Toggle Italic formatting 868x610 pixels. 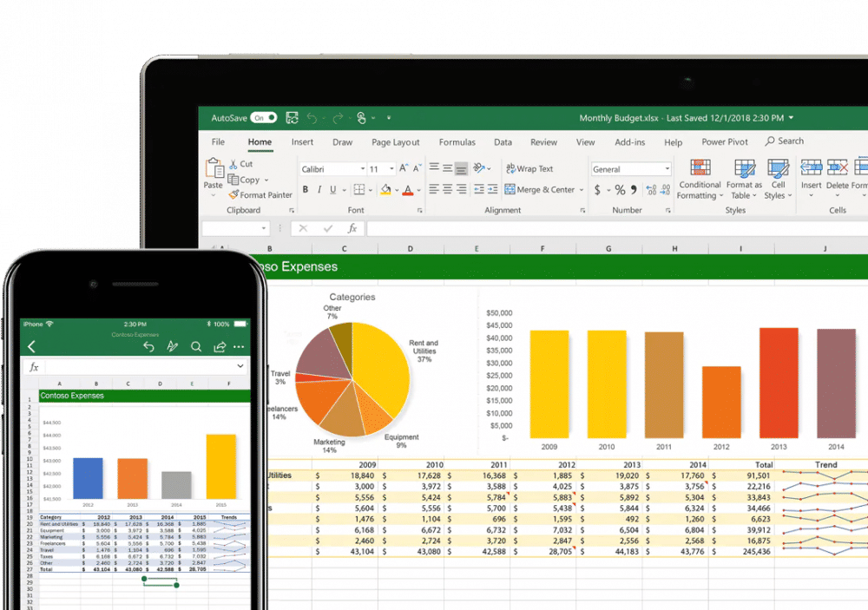319,189
